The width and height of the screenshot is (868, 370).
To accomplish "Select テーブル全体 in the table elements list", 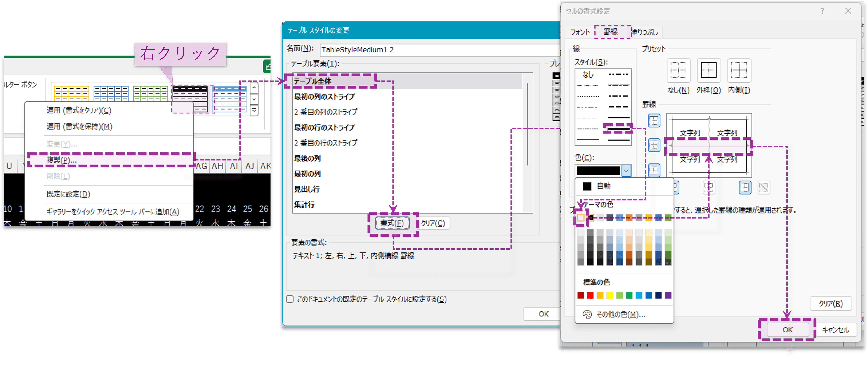I will [312, 81].
